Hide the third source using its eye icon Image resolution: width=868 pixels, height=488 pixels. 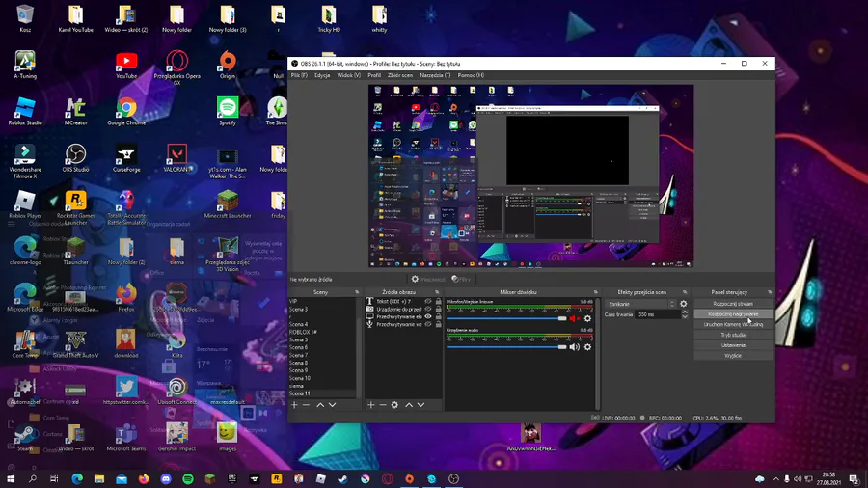[428, 316]
